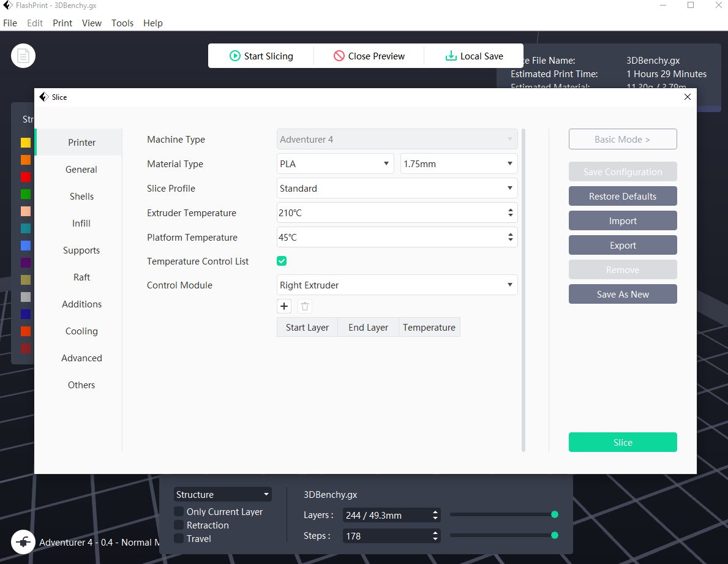Open the Material Type PLA dropdown
Image resolution: width=728 pixels, height=564 pixels.
pos(335,164)
